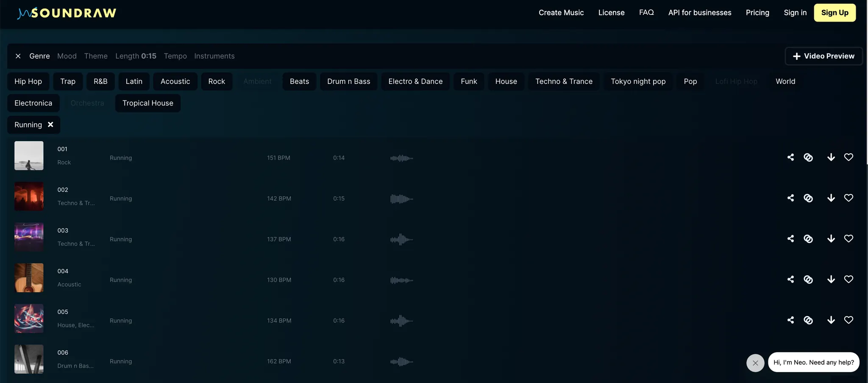Image resolution: width=868 pixels, height=383 pixels.
Task: Click the Sign Up button
Action: 835,13
